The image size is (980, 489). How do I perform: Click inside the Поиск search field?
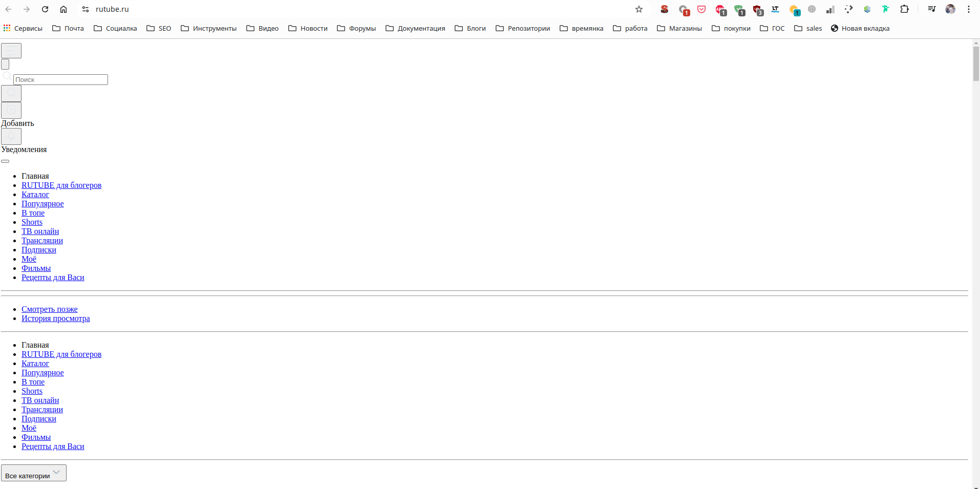coord(60,79)
